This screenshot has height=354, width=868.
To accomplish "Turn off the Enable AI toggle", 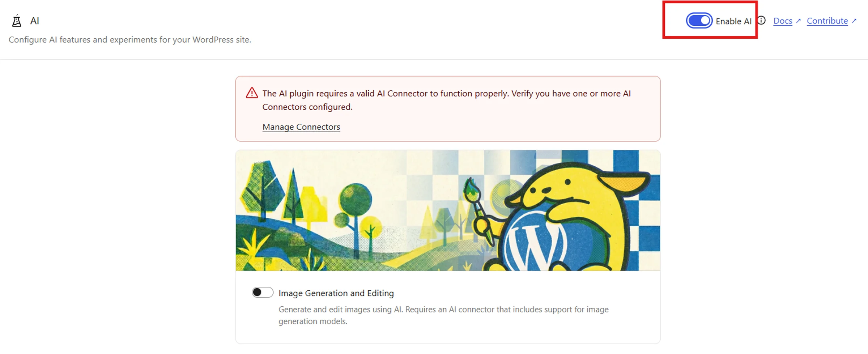I will [x=699, y=21].
